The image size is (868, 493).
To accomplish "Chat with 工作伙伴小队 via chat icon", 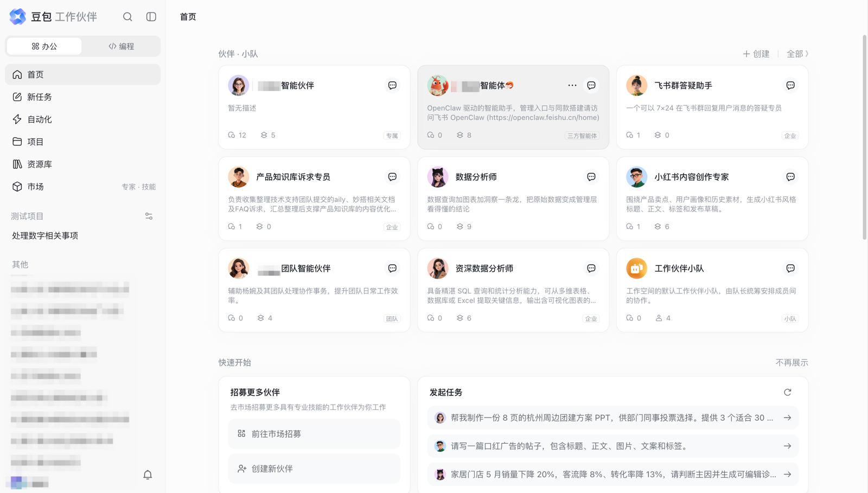I will (x=790, y=268).
